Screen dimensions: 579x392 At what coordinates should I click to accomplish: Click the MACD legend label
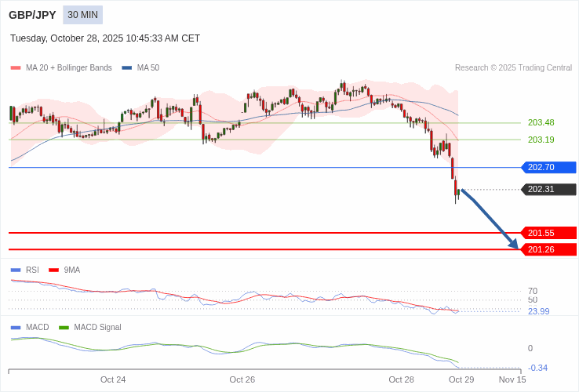[x=38, y=328]
